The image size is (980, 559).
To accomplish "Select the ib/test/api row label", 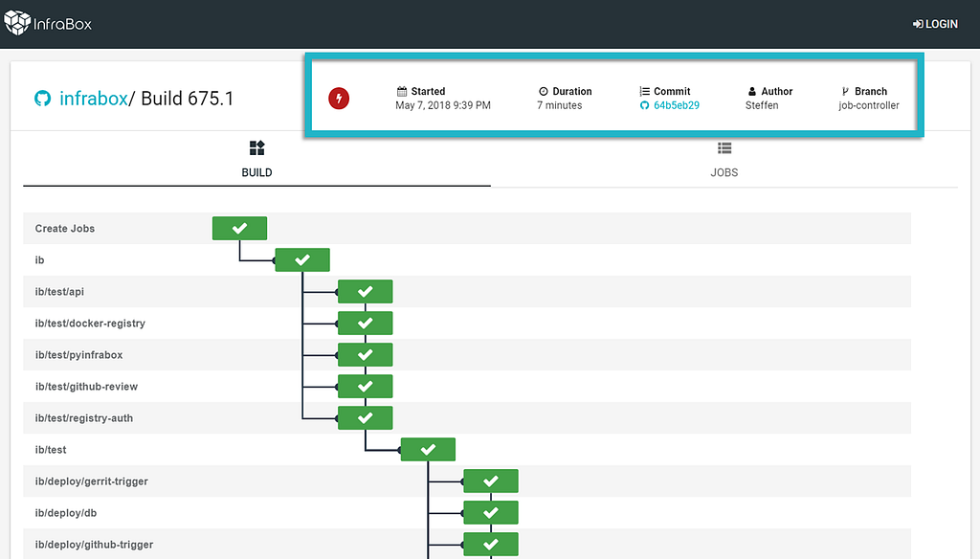I will 59,291.
